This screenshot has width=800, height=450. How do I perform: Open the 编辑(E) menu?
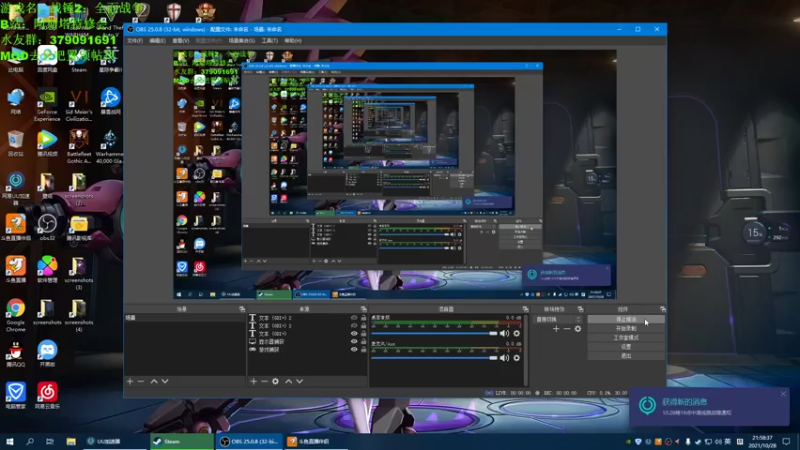[157, 41]
